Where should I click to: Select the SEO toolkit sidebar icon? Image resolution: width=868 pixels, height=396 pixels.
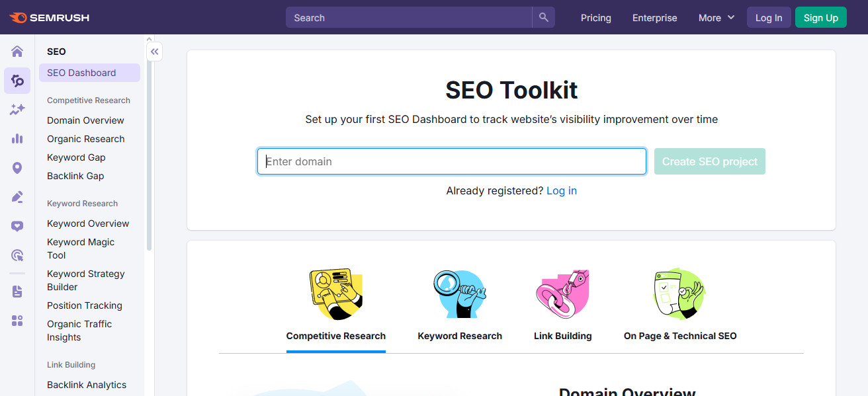[x=17, y=81]
